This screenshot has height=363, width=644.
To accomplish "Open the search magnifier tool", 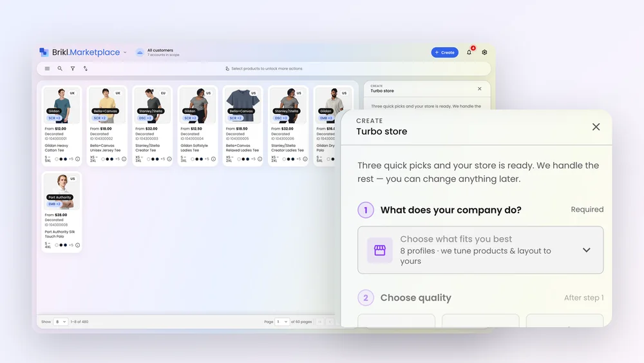I will point(60,68).
